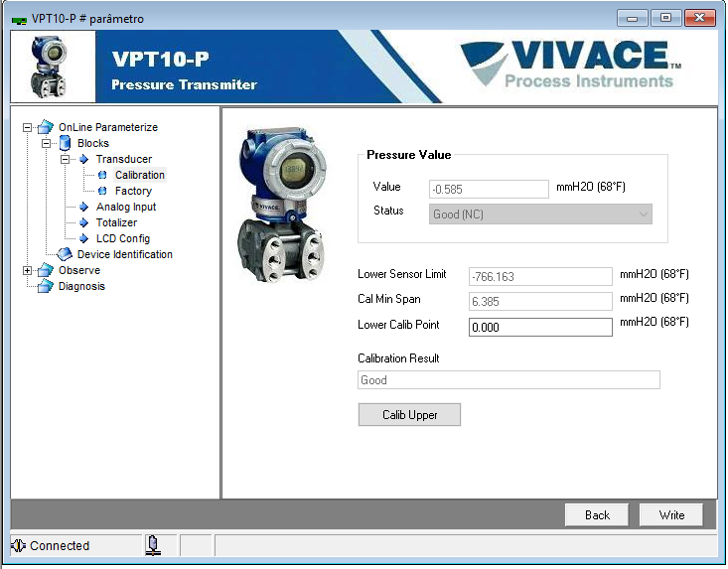The width and height of the screenshot is (728, 569).
Task: Click the Connected status text
Action: click(x=60, y=546)
